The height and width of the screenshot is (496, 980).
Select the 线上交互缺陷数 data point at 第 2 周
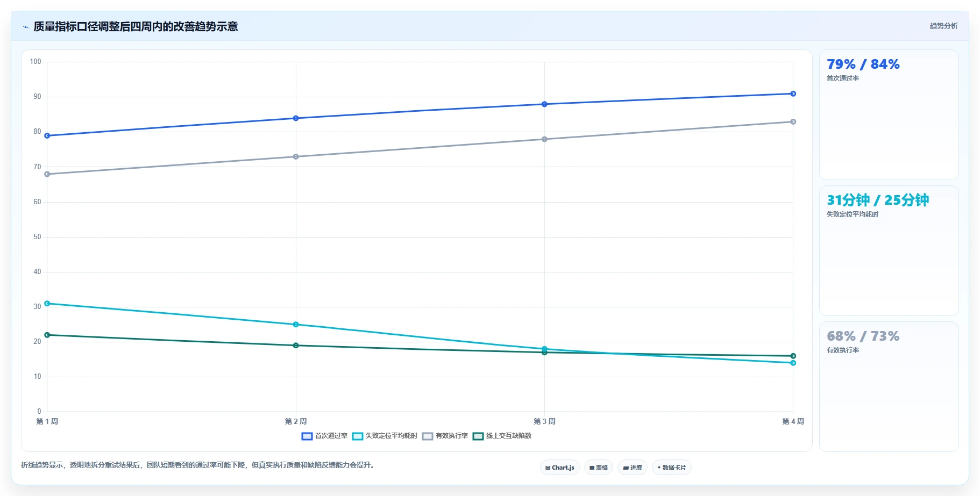296,346
